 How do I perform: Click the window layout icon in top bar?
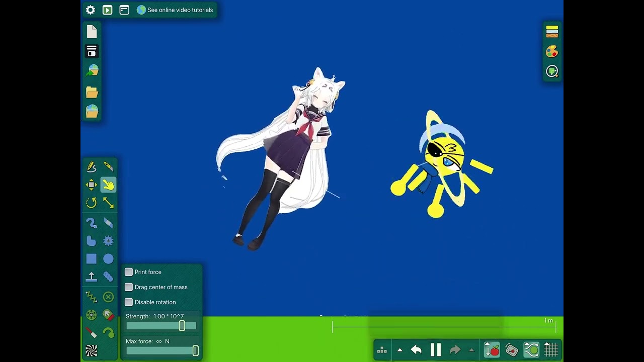pos(124,10)
